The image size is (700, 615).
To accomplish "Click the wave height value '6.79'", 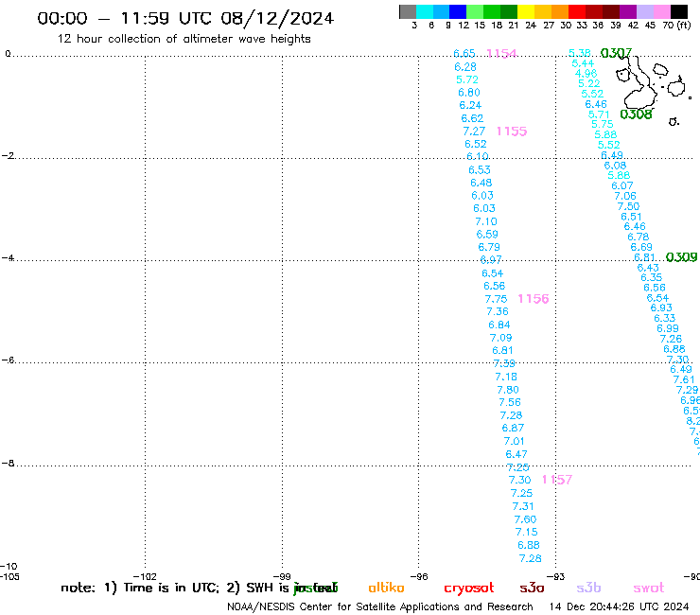I will click(489, 247).
